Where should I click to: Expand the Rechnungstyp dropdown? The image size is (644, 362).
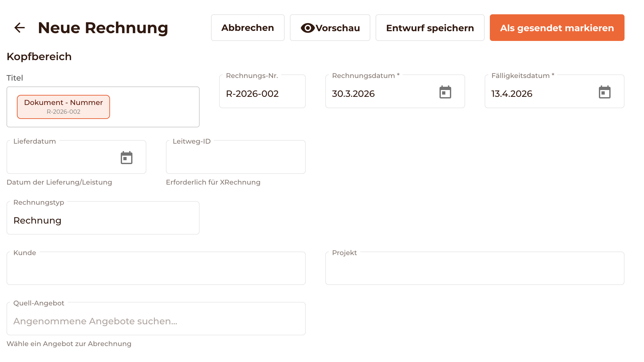103,220
